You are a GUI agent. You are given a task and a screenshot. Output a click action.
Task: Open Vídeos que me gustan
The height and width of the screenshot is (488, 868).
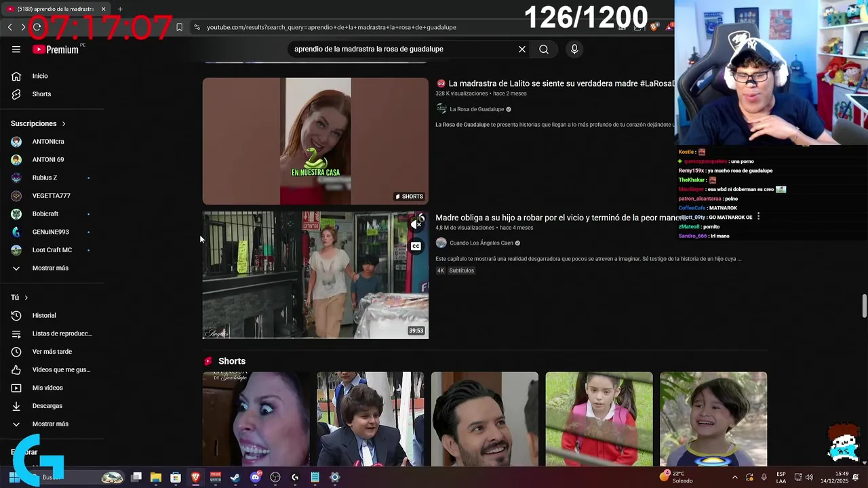[x=52, y=369]
